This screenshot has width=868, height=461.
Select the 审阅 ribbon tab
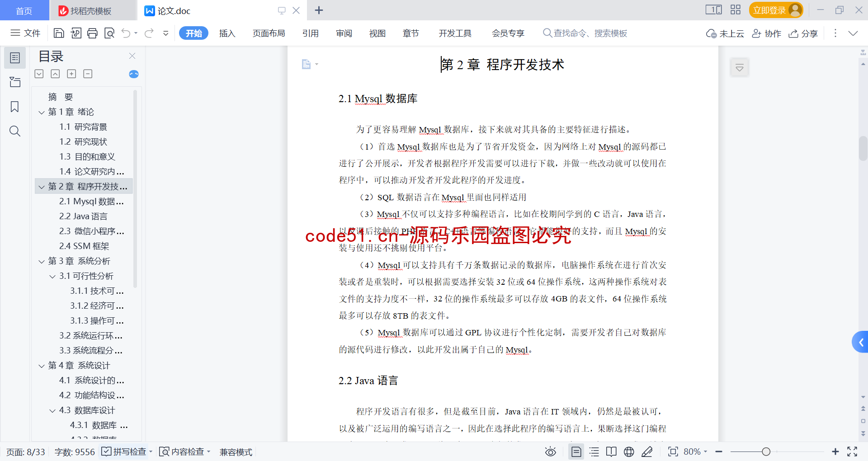[344, 33]
